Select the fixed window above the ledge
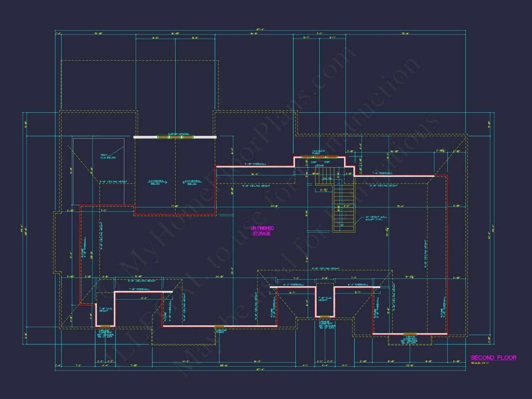The width and height of the screenshot is (532, 399). pyautogui.click(x=320, y=157)
